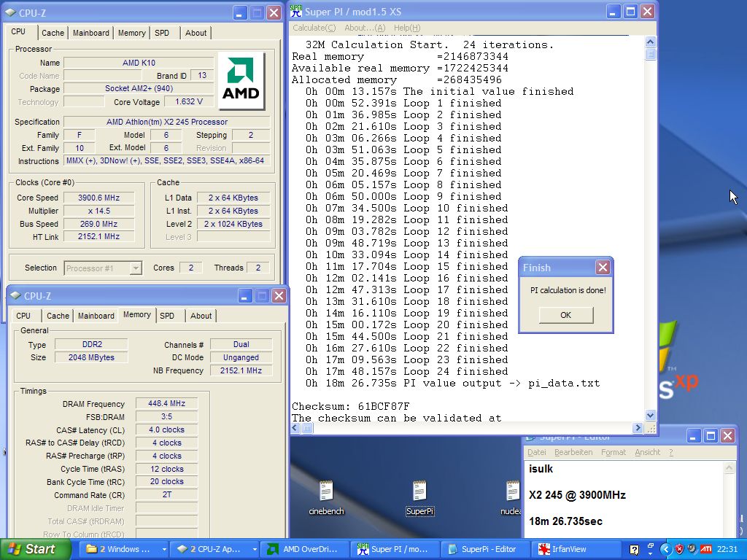Open the ? help menu in the editor

(671, 452)
